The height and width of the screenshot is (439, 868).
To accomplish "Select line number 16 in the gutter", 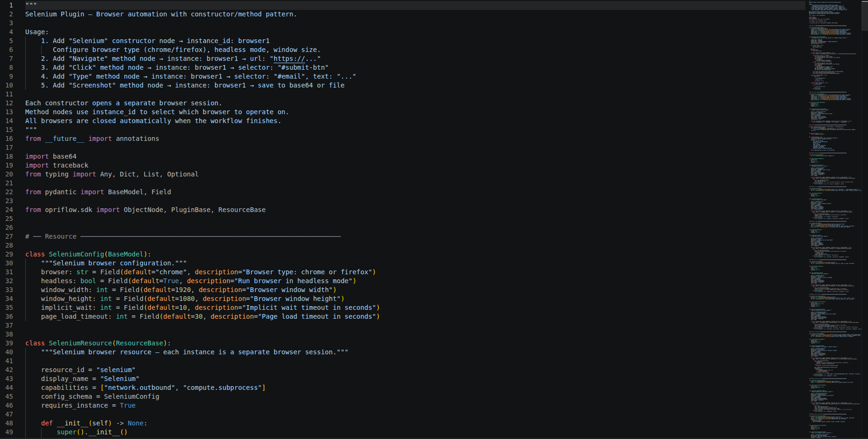I will (9, 139).
